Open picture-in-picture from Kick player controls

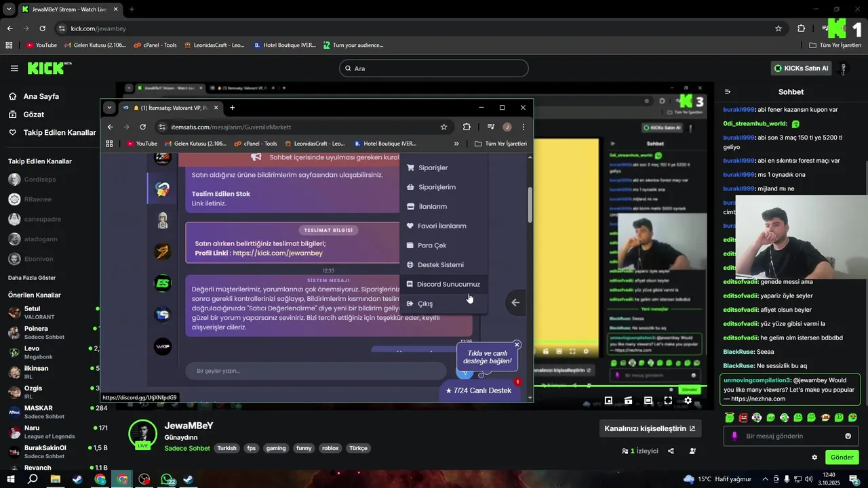(608, 401)
